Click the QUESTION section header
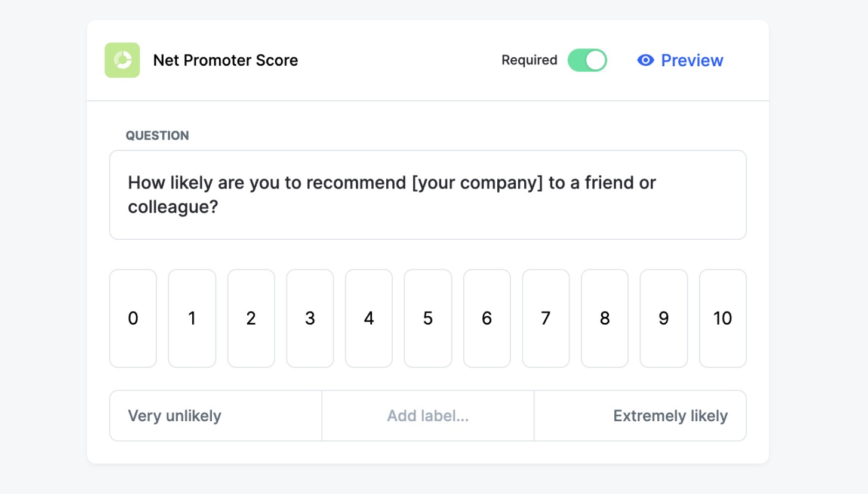The width and height of the screenshot is (868, 494). click(158, 135)
